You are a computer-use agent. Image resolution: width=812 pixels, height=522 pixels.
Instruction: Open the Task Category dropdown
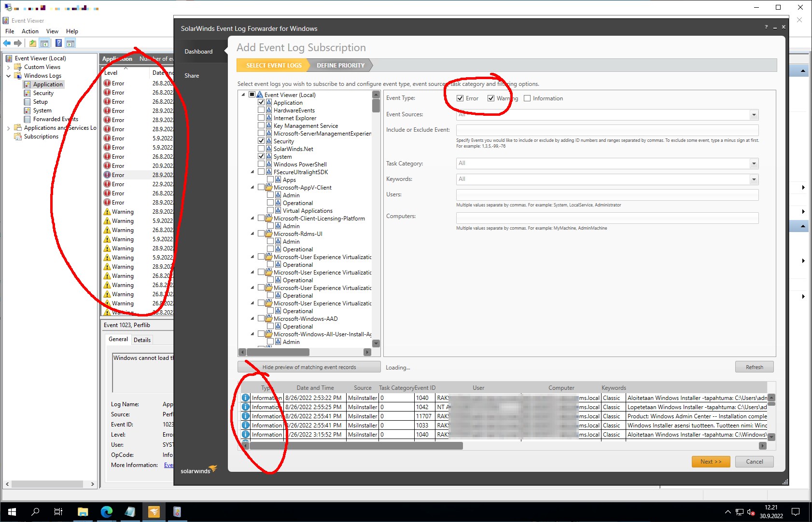[754, 164]
